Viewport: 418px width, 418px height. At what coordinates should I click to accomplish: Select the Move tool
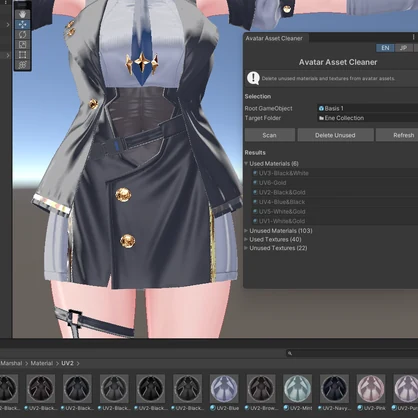pos(22,24)
